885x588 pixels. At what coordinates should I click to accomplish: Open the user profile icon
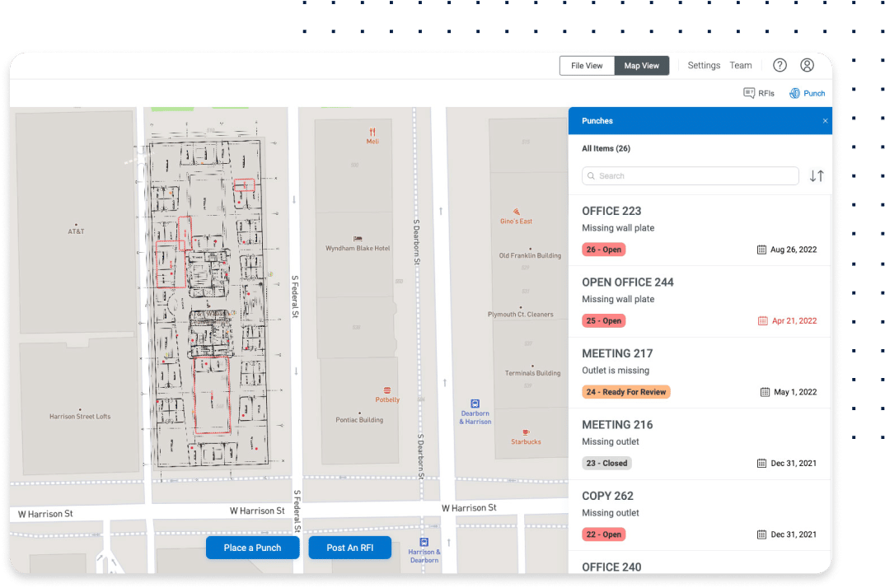click(807, 65)
